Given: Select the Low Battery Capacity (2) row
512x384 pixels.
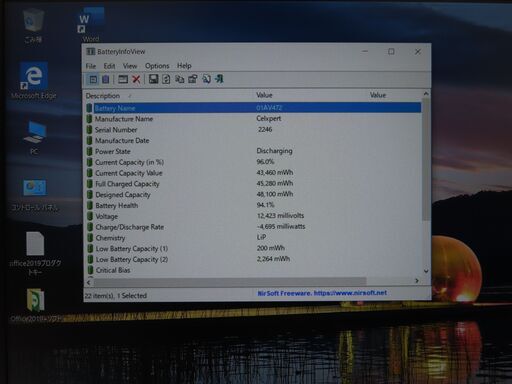Looking at the screenshot, I should [253, 259].
